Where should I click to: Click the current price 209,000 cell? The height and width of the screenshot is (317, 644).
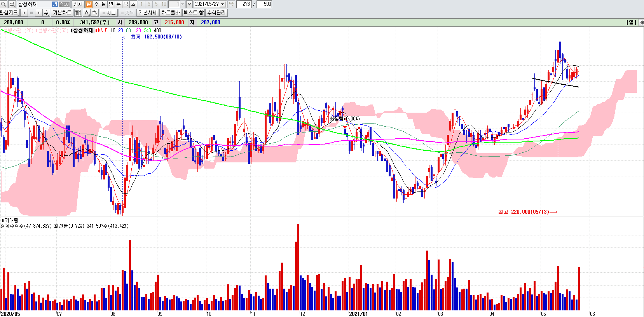[x=14, y=22]
